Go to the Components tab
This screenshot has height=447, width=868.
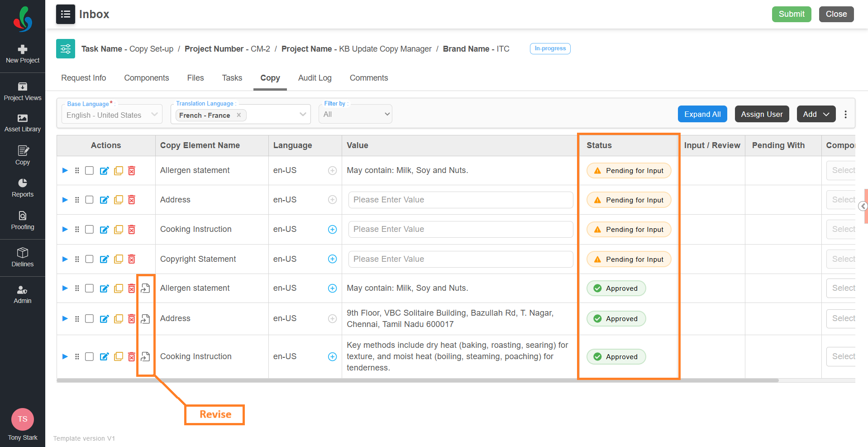146,78
